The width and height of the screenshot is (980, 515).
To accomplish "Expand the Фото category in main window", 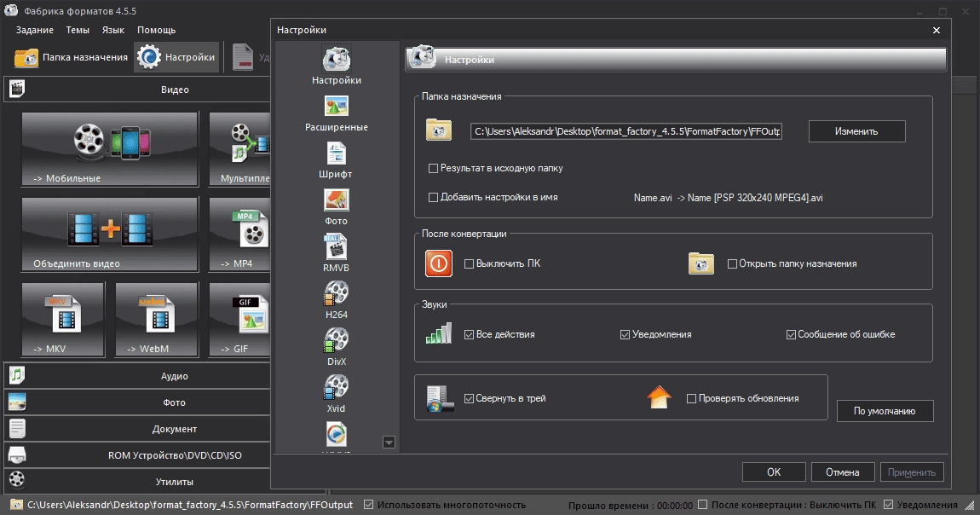I will pos(137,402).
